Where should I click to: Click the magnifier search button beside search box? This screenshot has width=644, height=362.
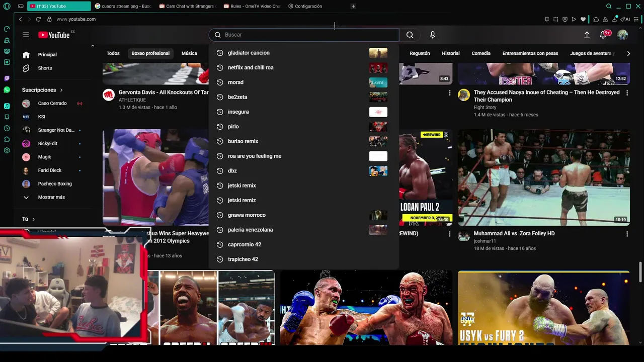click(410, 35)
